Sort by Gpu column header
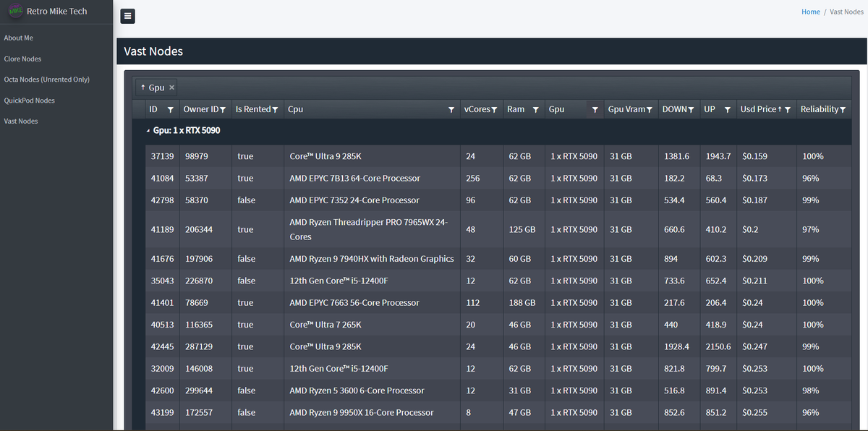 click(556, 109)
